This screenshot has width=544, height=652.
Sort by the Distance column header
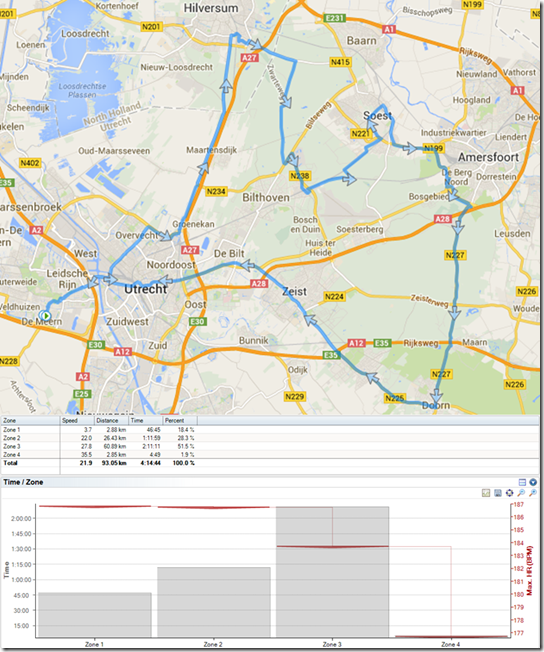coord(111,420)
